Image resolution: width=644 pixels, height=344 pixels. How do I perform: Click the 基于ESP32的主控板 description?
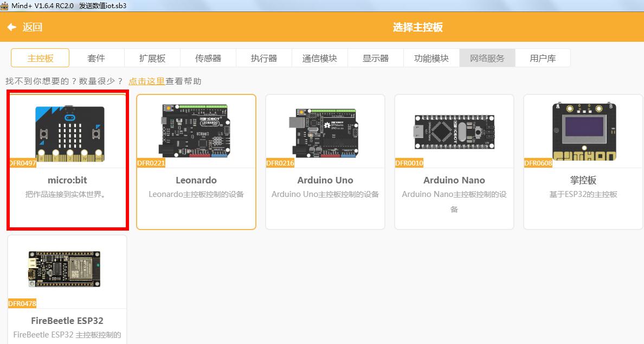pos(583,194)
